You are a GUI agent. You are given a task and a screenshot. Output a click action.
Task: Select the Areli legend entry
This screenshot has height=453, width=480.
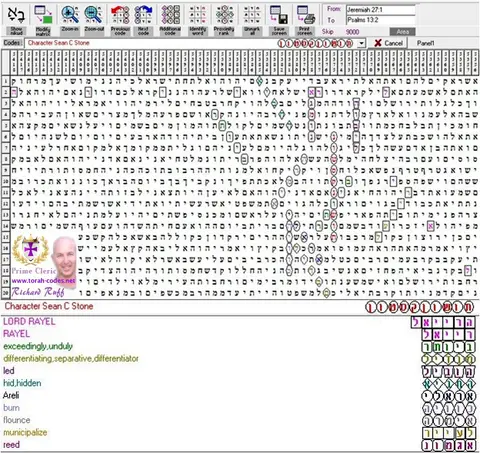click(x=11, y=395)
